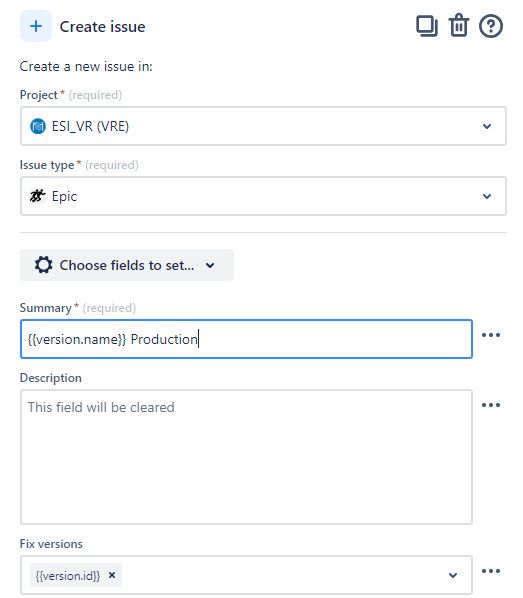The height and width of the screenshot is (598, 523).
Task: Click the ESI_VR project avatar icon
Action: click(38, 126)
